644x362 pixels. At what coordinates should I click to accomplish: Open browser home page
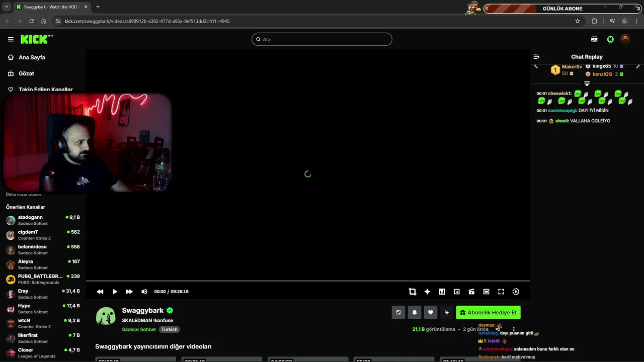point(44,21)
